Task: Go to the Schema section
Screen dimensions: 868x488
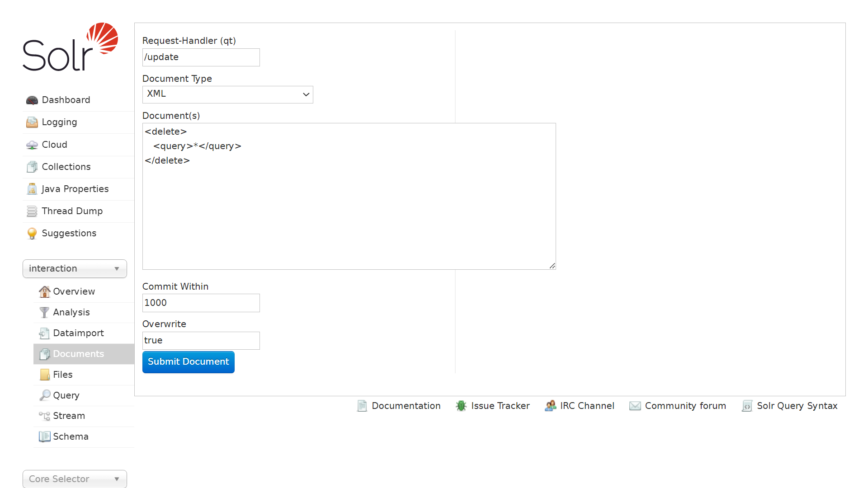Action: tap(71, 436)
